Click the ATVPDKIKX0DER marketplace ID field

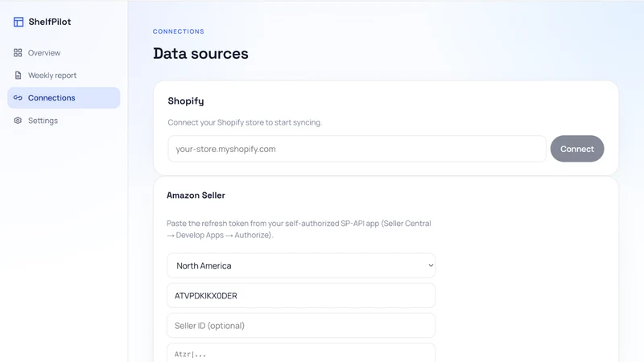(x=301, y=295)
